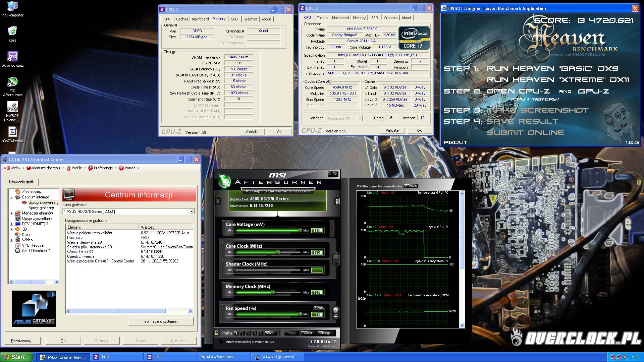This screenshot has width=644, height=362.
Task: Click hardware monitor scrollbar down arrow
Action: coord(462,325)
